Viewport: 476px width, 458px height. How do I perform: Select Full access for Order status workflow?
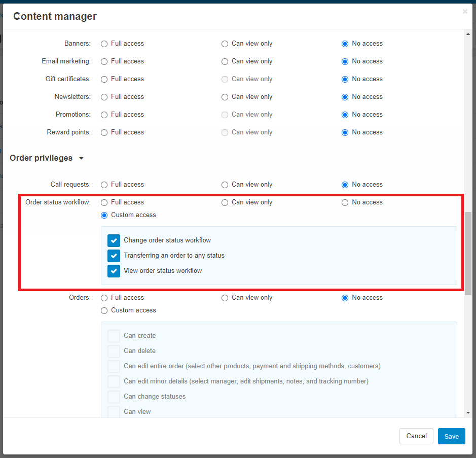(104, 202)
